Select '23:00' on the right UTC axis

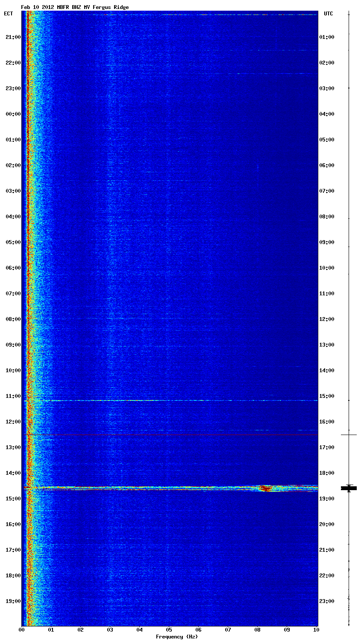pyautogui.click(x=327, y=601)
